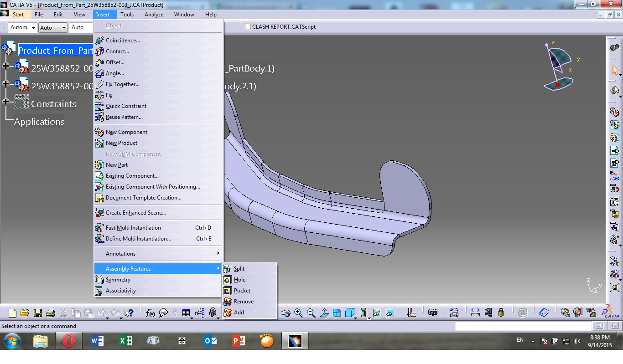Click the Measure Between ruler icon
The height and width of the screenshot is (364, 623).
pos(475,313)
